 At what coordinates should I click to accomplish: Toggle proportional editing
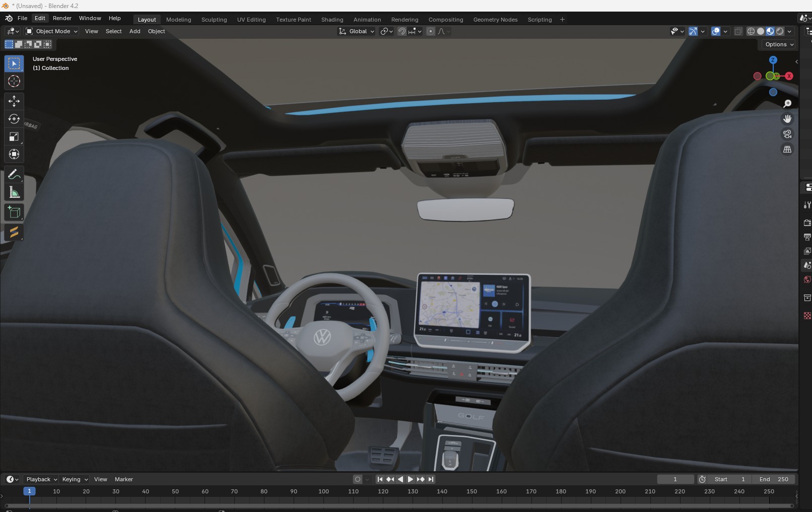point(431,31)
